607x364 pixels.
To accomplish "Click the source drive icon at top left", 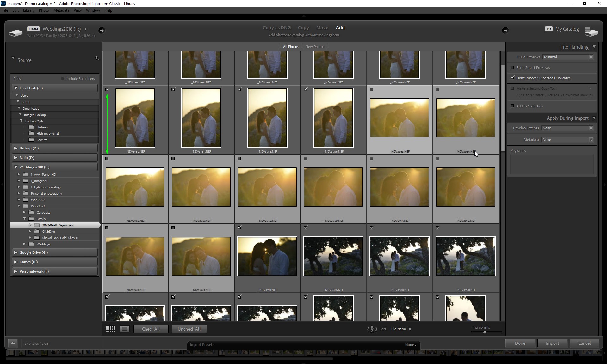I will coord(15,33).
